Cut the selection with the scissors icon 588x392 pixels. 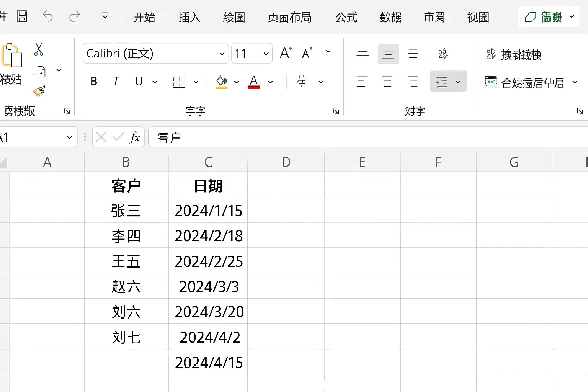(x=39, y=49)
